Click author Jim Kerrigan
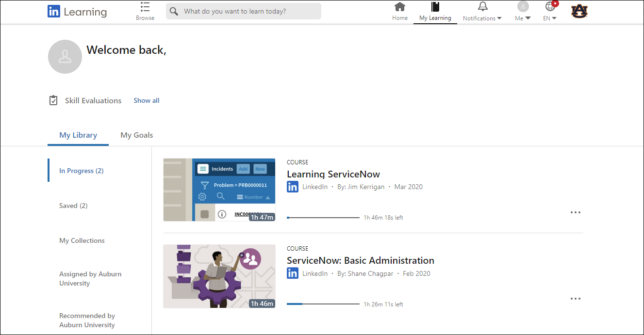The width and height of the screenshot is (644, 335). point(361,187)
